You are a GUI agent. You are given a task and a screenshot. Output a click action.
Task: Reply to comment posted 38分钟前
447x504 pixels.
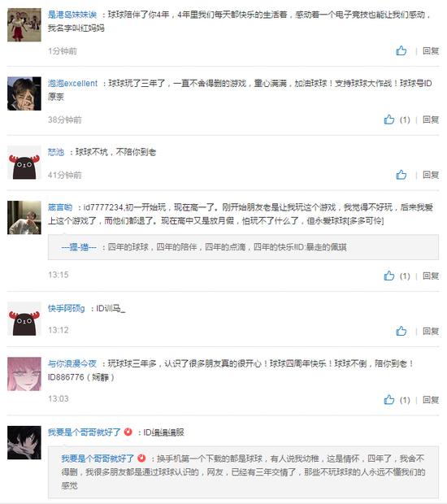tap(431, 119)
